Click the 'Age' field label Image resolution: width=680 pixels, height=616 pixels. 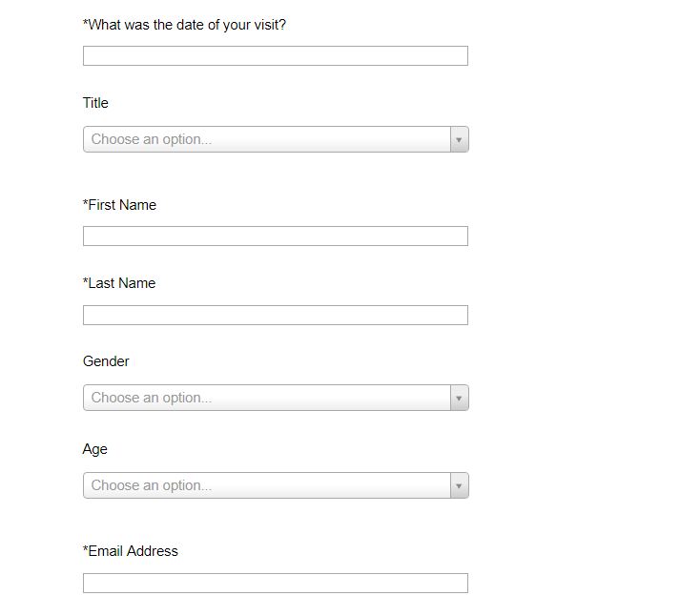tap(95, 449)
